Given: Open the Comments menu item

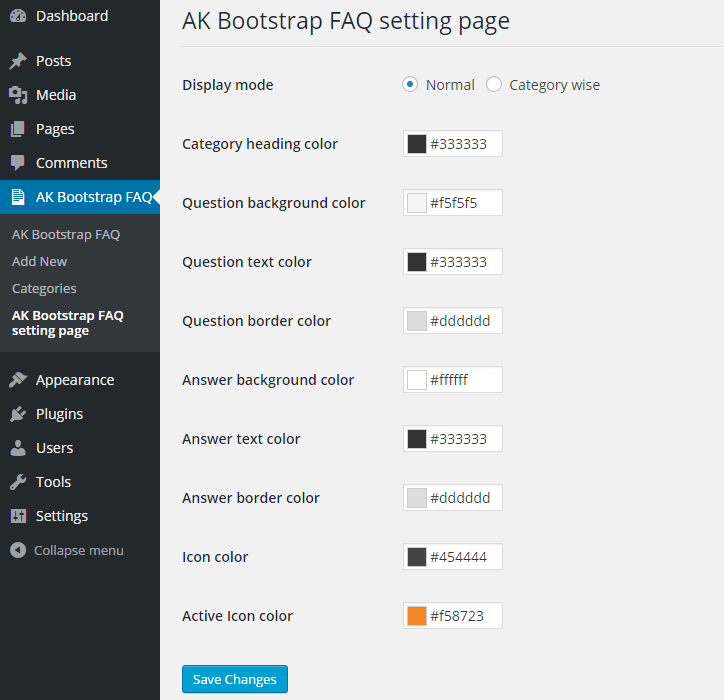Looking at the screenshot, I should click(80, 163).
